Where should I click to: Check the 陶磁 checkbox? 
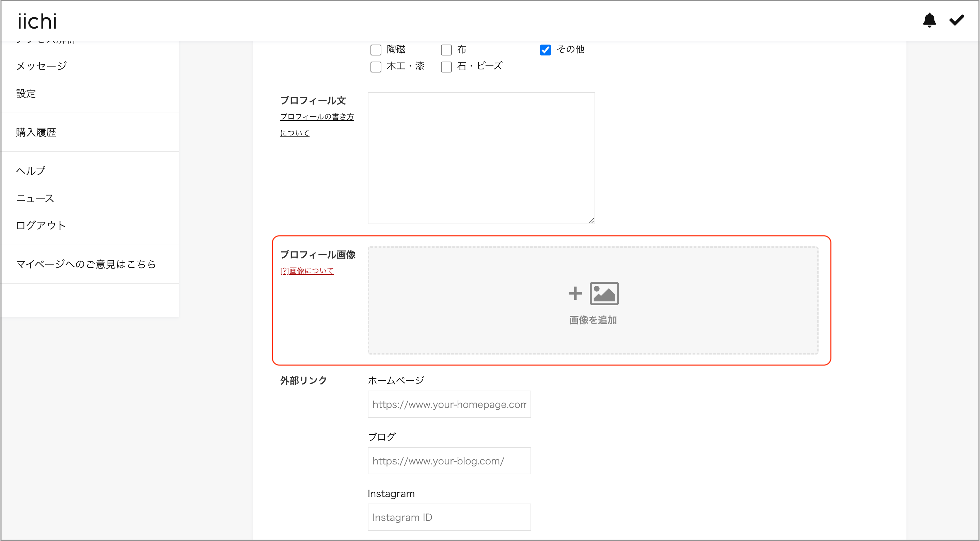pyautogui.click(x=376, y=50)
